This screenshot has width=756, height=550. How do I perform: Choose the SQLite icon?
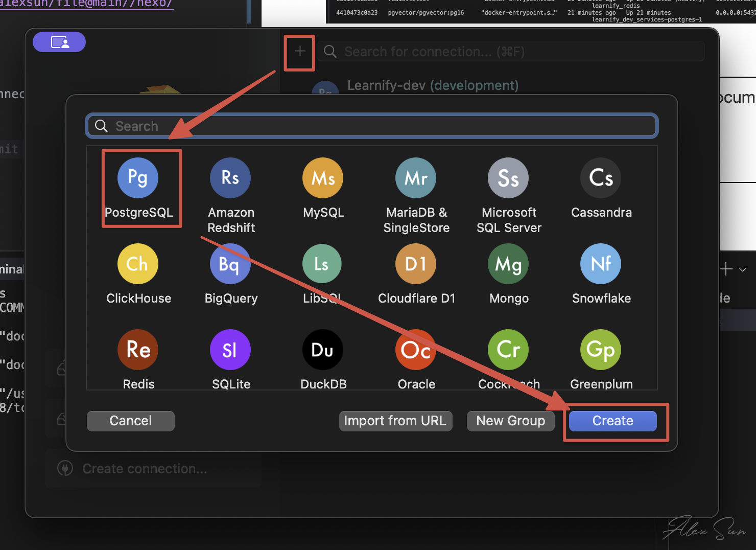click(x=230, y=350)
